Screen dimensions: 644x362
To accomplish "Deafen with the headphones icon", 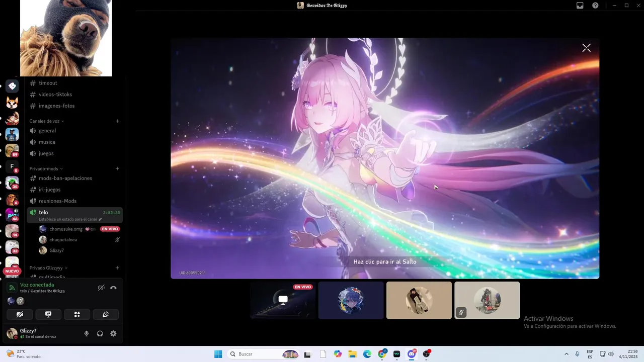I will pos(100,333).
